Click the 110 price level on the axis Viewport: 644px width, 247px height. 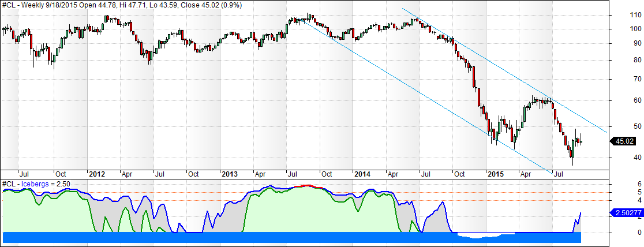point(620,15)
